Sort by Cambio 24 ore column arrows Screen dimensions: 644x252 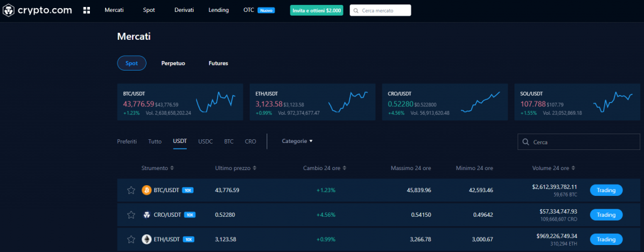[345, 168]
